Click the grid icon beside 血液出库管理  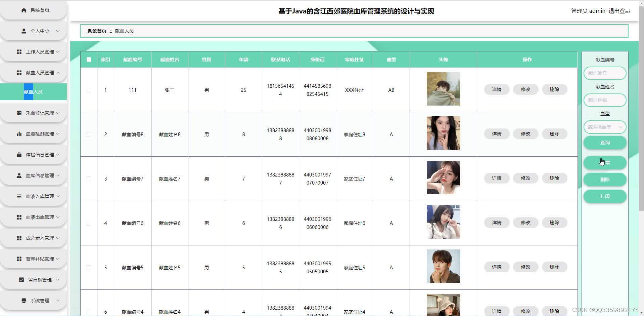[x=19, y=217]
